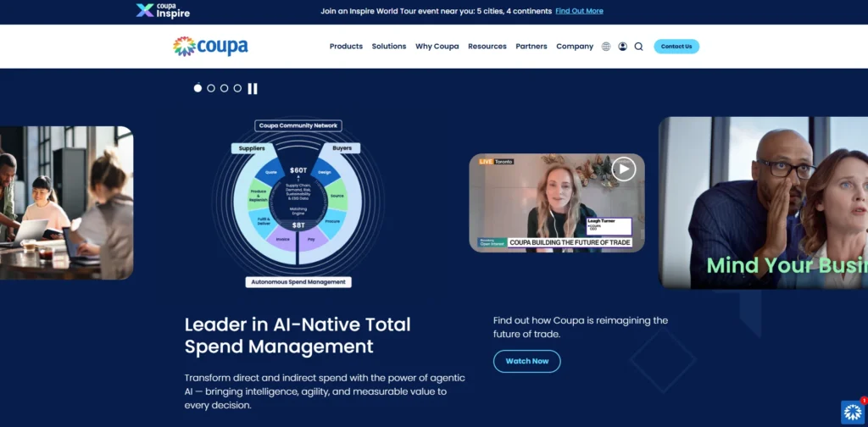
Task: Click the Invoice segment of the wheel
Action: tap(283, 240)
